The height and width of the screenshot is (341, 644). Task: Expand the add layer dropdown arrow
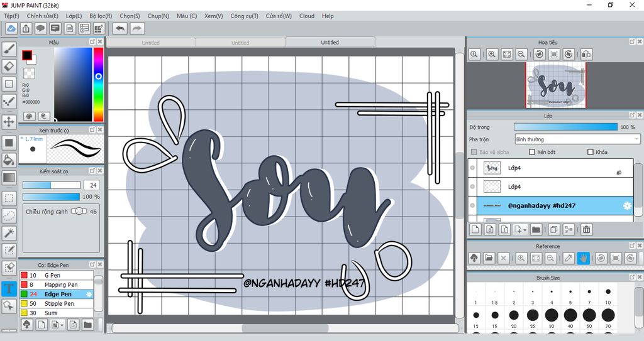click(x=525, y=230)
